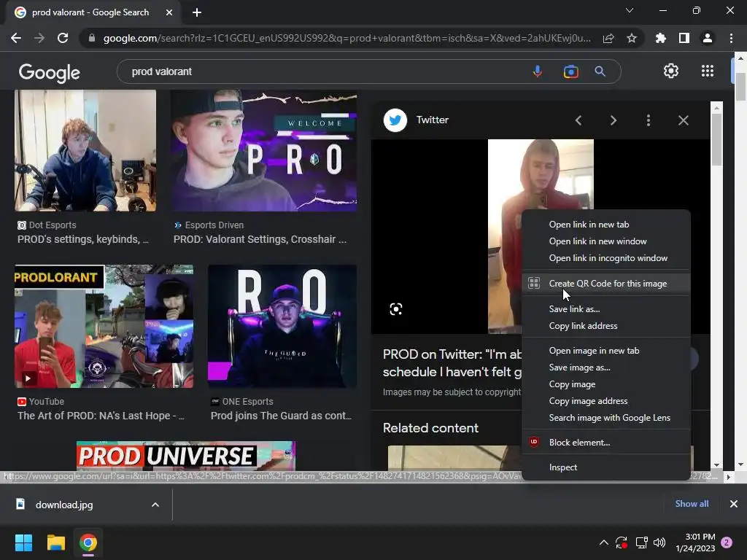
Task: Show hidden system tray icons
Action: click(603, 542)
